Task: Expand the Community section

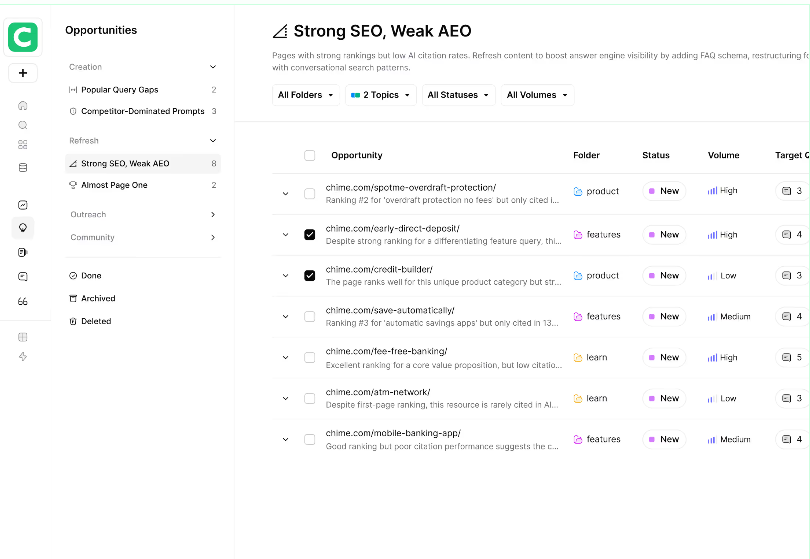Action: [x=213, y=237]
